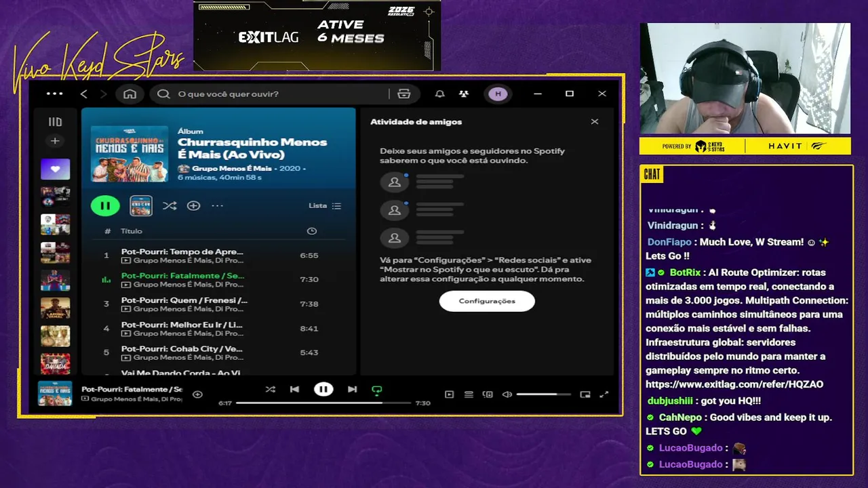Toggle shuffle in bottom player controls
The width and height of the screenshot is (868, 488).
(x=270, y=389)
